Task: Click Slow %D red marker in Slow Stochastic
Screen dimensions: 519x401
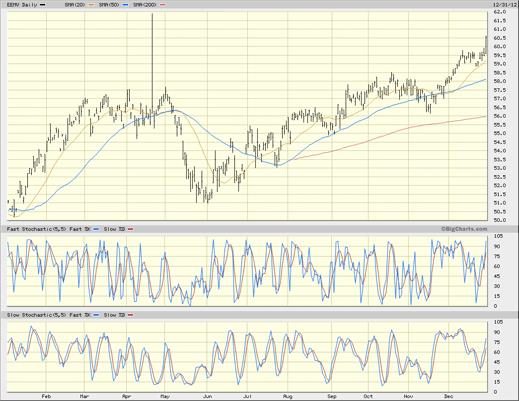Action: 130,315
